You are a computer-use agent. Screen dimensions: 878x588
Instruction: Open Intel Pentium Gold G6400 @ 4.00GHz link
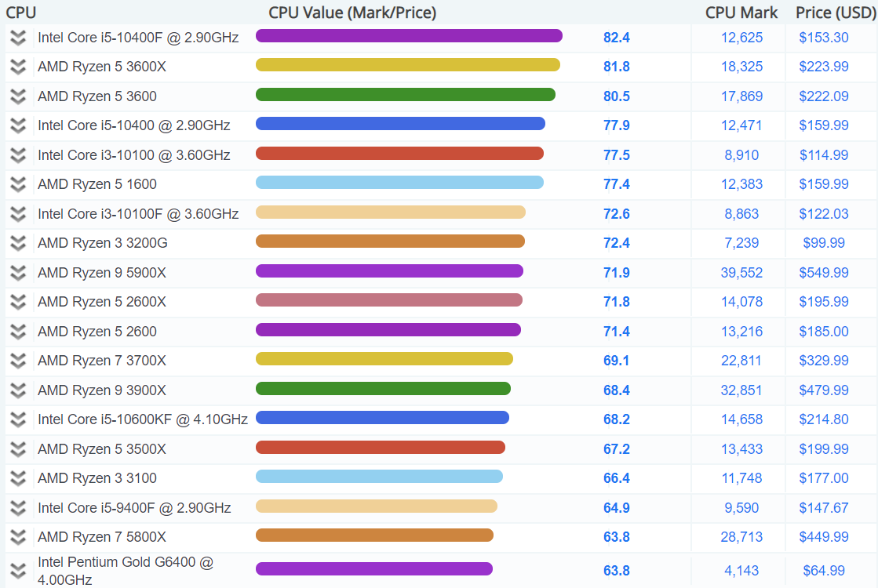pyautogui.click(x=126, y=571)
